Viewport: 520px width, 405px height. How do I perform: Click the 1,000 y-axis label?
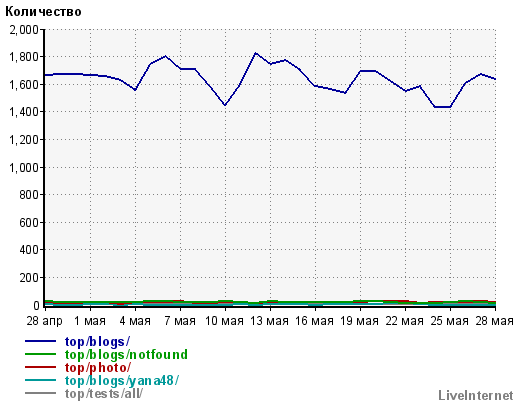(24, 167)
